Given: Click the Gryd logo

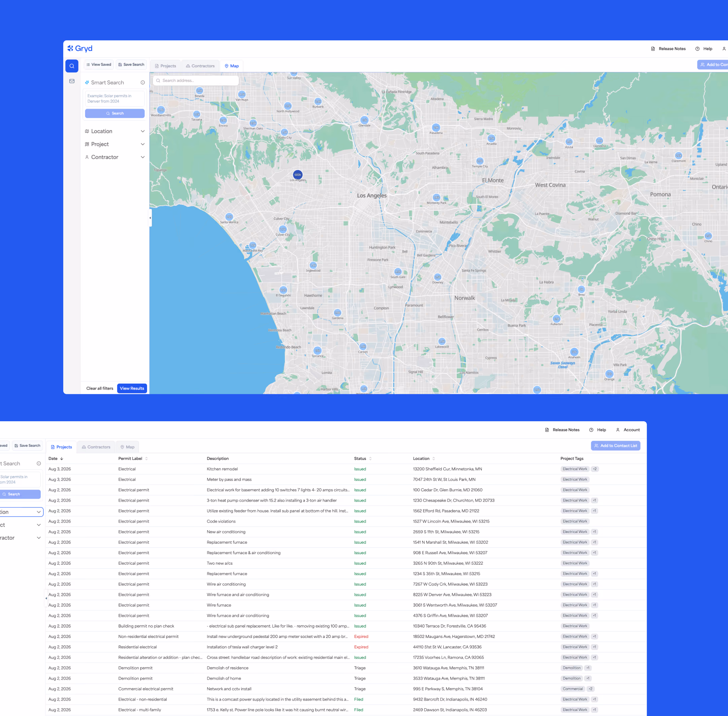Looking at the screenshot, I should click(x=80, y=48).
